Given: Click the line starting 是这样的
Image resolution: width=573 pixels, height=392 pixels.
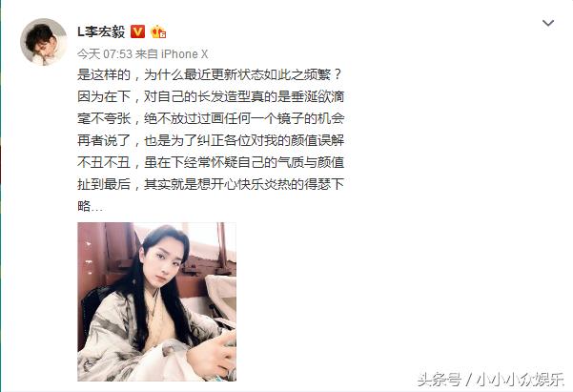Looking at the screenshot, I should (x=210, y=75).
